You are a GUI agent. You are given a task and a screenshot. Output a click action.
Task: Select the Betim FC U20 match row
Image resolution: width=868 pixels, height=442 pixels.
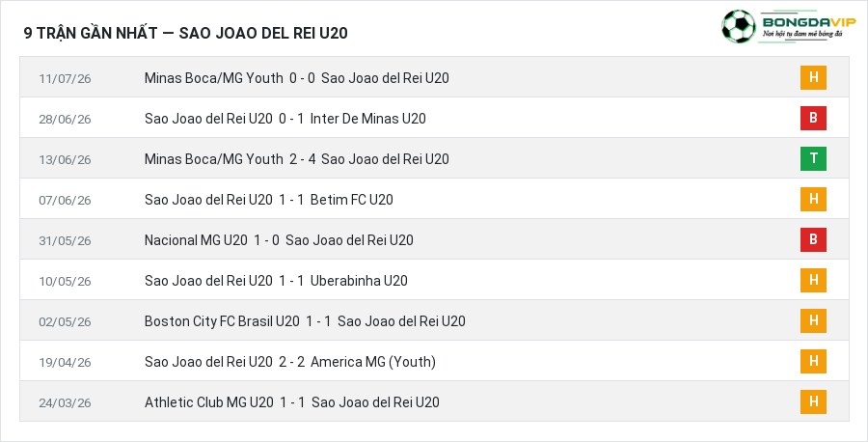pos(434,199)
